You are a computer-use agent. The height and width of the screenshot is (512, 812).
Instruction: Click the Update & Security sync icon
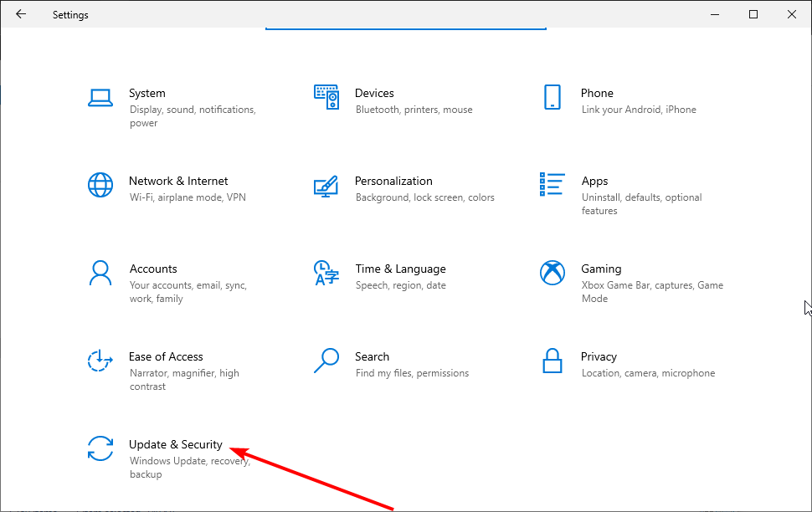click(x=100, y=448)
